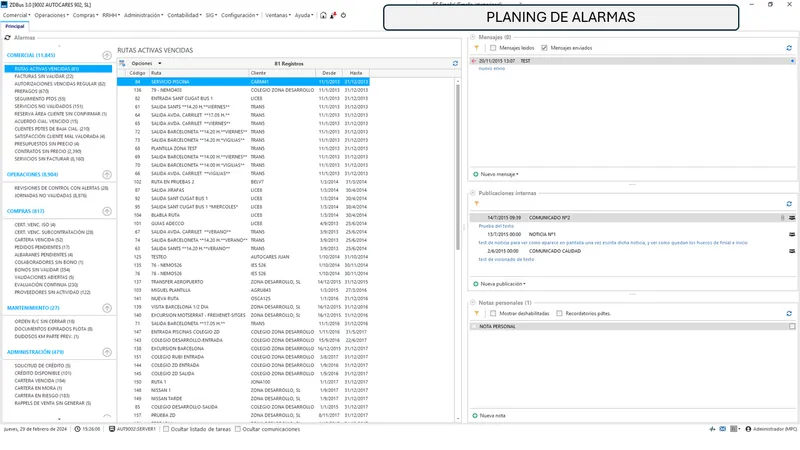Select the Principal tab

15,26
